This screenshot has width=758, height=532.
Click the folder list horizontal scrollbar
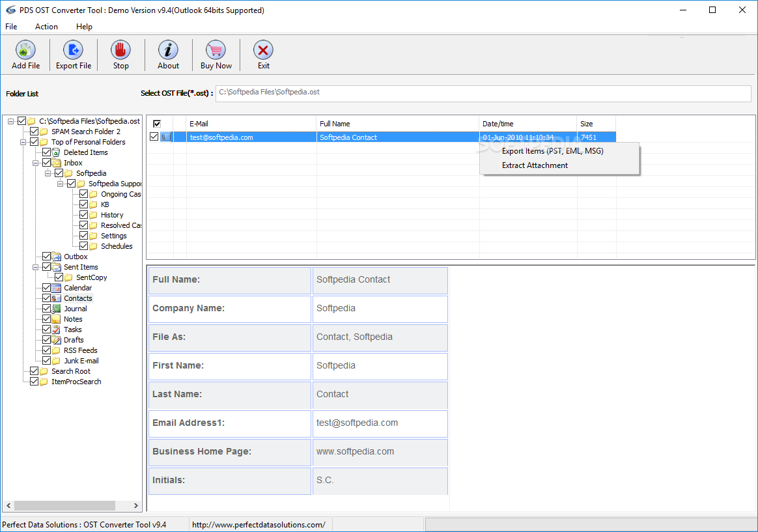pyautogui.click(x=64, y=505)
